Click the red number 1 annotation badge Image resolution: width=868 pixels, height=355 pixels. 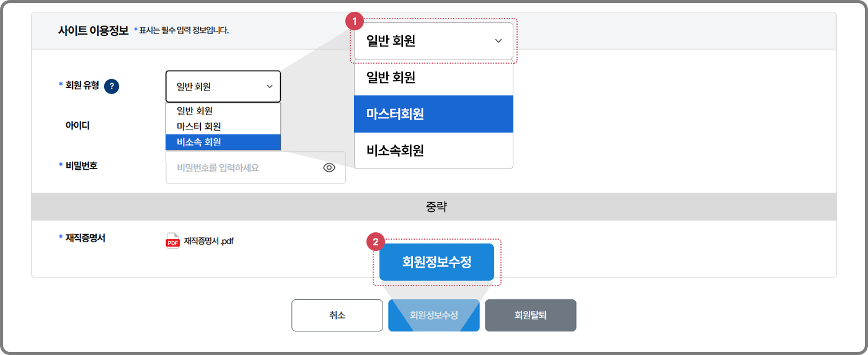click(354, 22)
